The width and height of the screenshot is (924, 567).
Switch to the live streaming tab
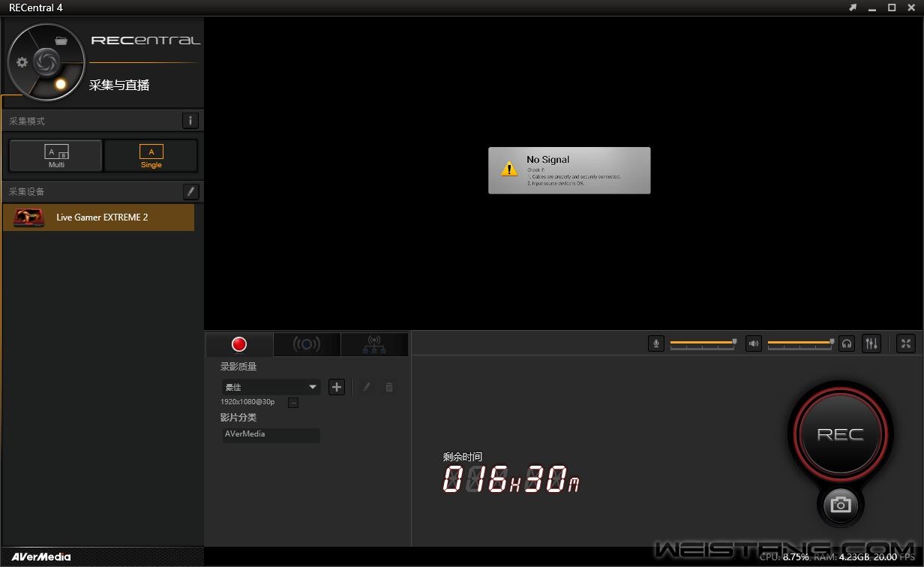click(306, 344)
